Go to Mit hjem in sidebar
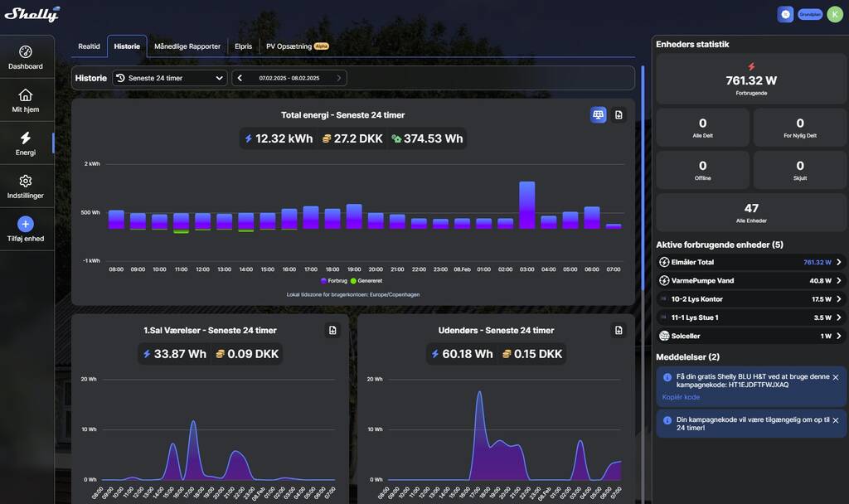849x504 pixels. (x=26, y=100)
